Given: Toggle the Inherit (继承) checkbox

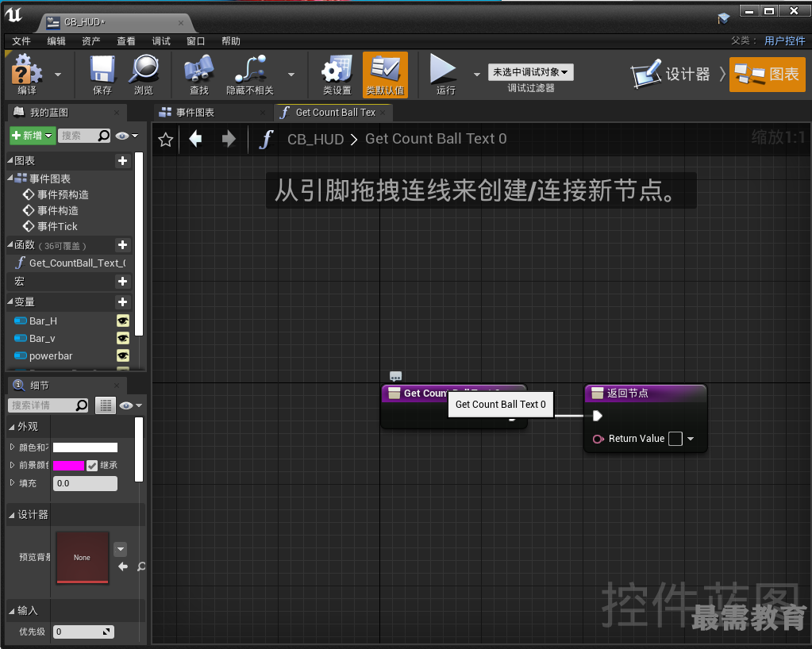Looking at the screenshot, I should click(92, 465).
